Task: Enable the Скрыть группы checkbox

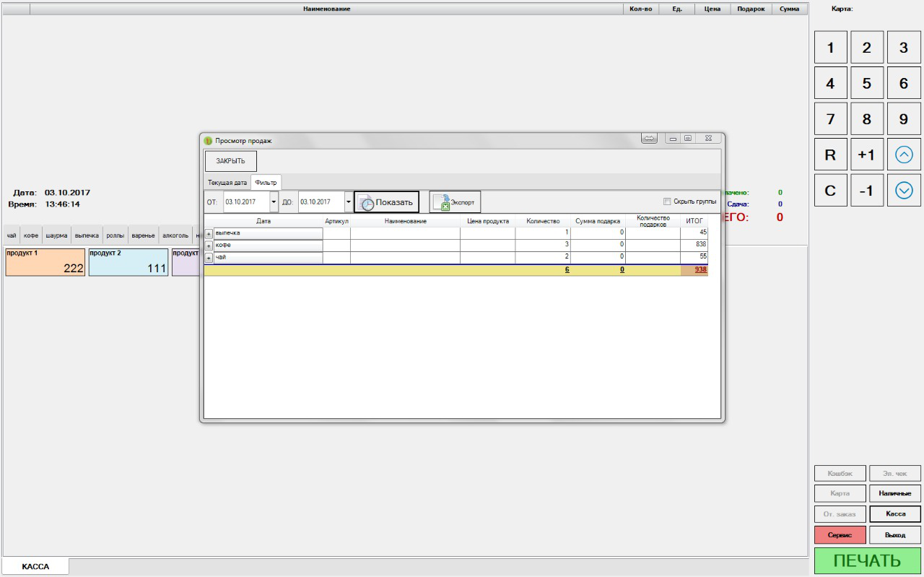Action: [x=667, y=201]
